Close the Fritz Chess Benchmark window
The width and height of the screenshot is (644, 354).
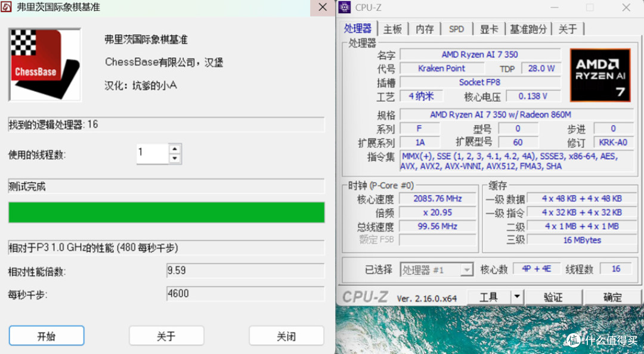323,7
